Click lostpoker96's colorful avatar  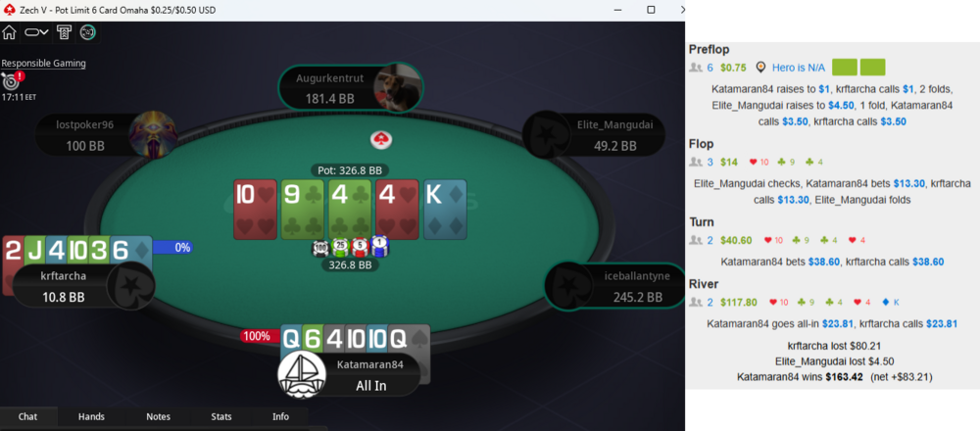[x=153, y=134]
